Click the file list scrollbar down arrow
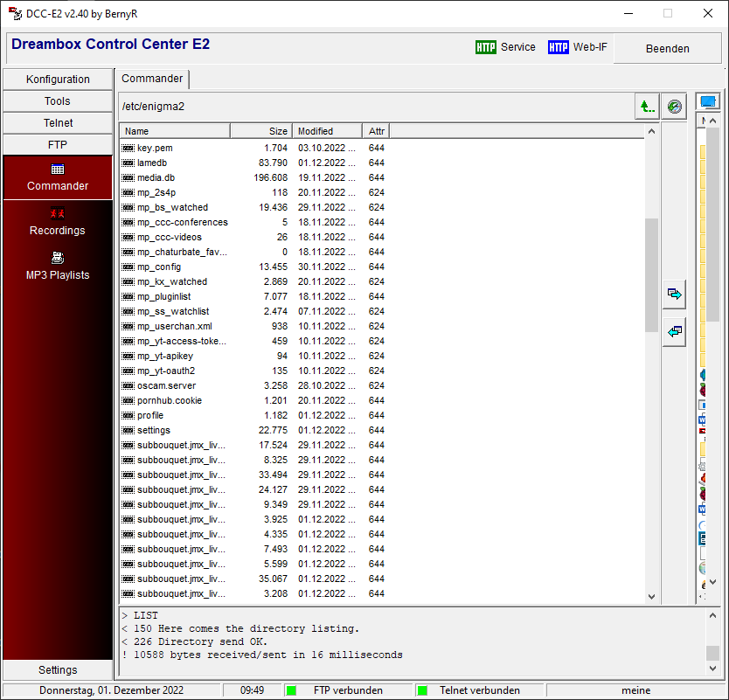Screen dimensions: 729x700 (651, 597)
